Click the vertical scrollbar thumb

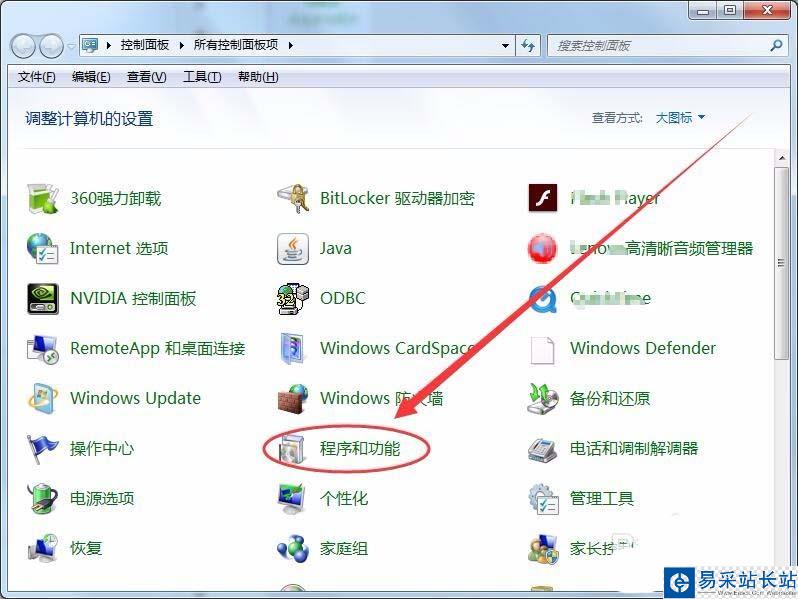781,264
